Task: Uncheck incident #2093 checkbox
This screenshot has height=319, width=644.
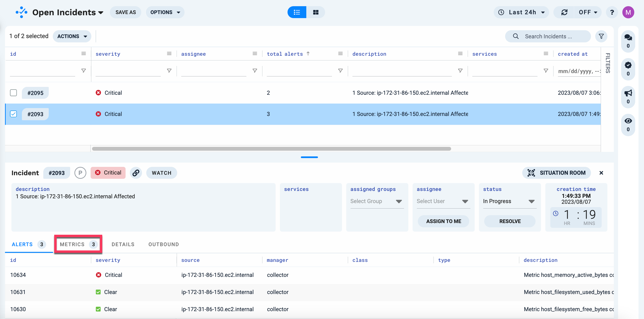Action: pyautogui.click(x=13, y=114)
